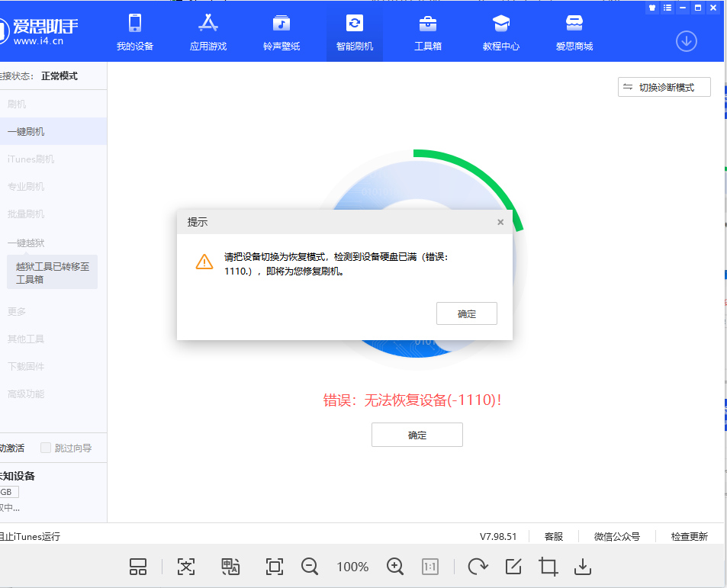The height and width of the screenshot is (588, 727).
Task: Open the 我的设备 device tab
Action: click(x=135, y=32)
